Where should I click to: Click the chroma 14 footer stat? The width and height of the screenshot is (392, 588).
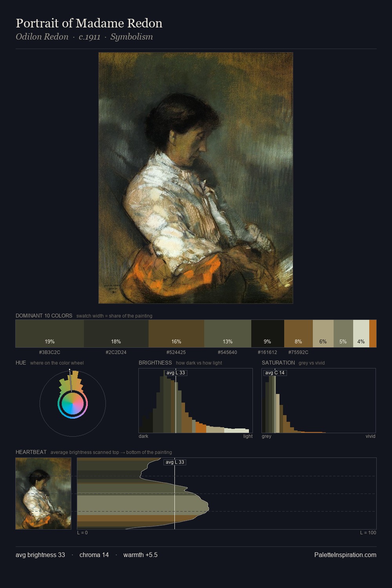(94, 555)
